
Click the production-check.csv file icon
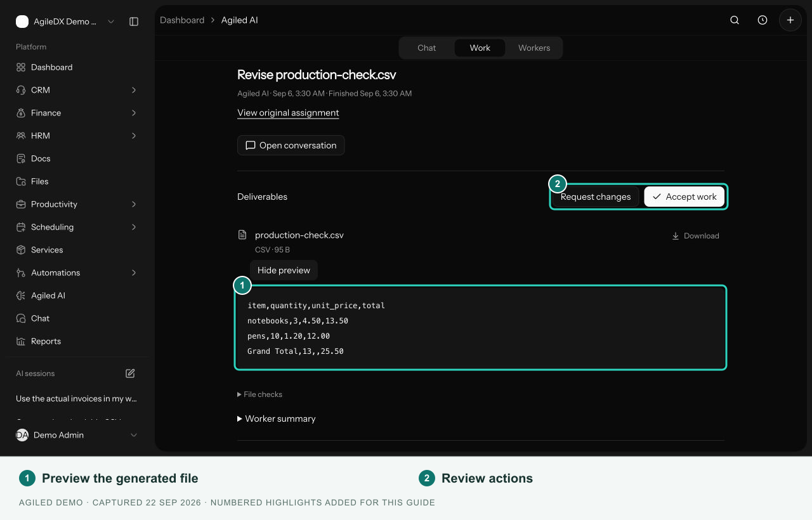point(242,235)
